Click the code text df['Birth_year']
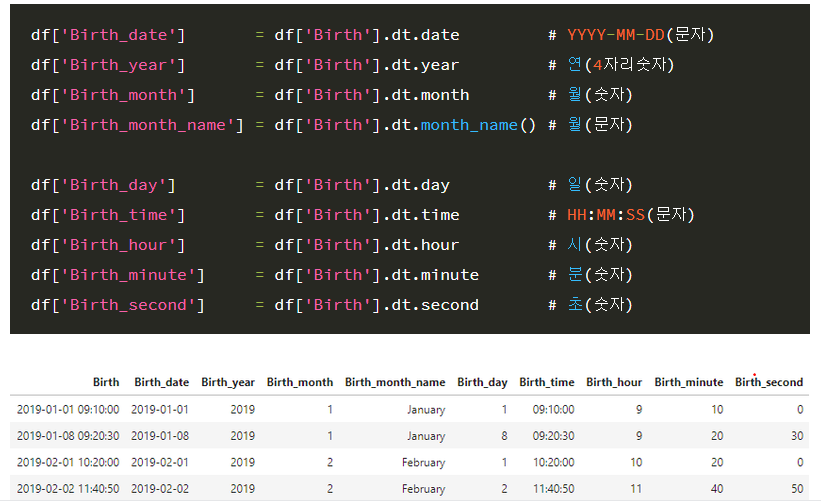 pyautogui.click(x=108, y=65)
